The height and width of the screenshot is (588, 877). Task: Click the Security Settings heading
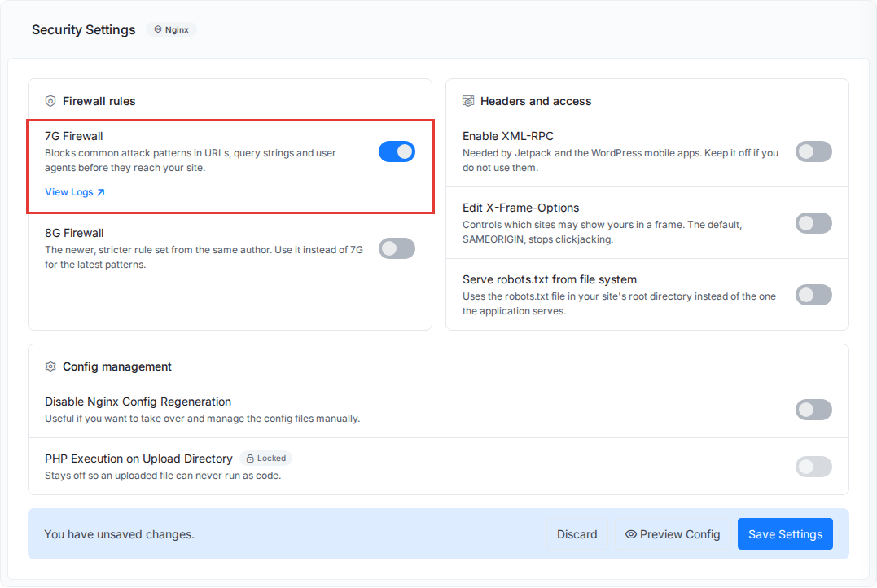tap(83, 29)
